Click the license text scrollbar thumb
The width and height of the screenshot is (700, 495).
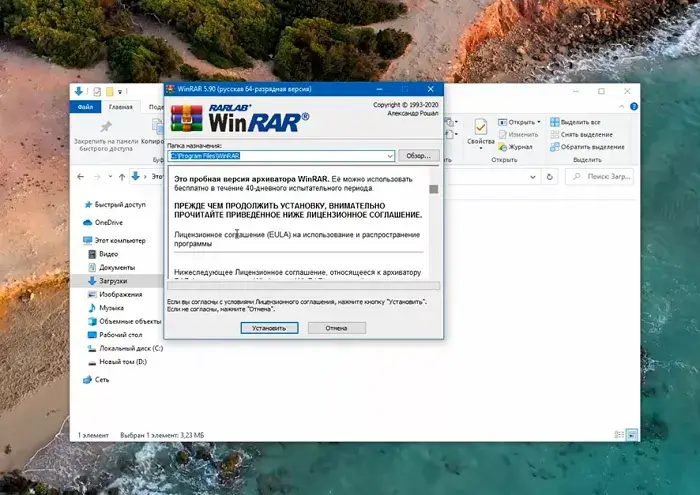[433, 189]
